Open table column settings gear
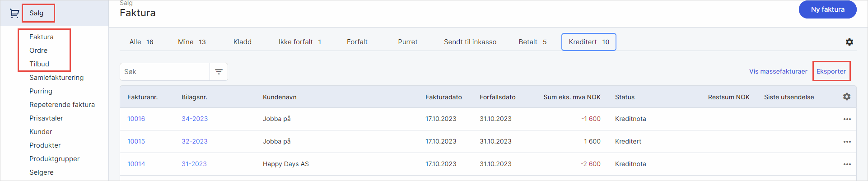 tap(846, 97)
